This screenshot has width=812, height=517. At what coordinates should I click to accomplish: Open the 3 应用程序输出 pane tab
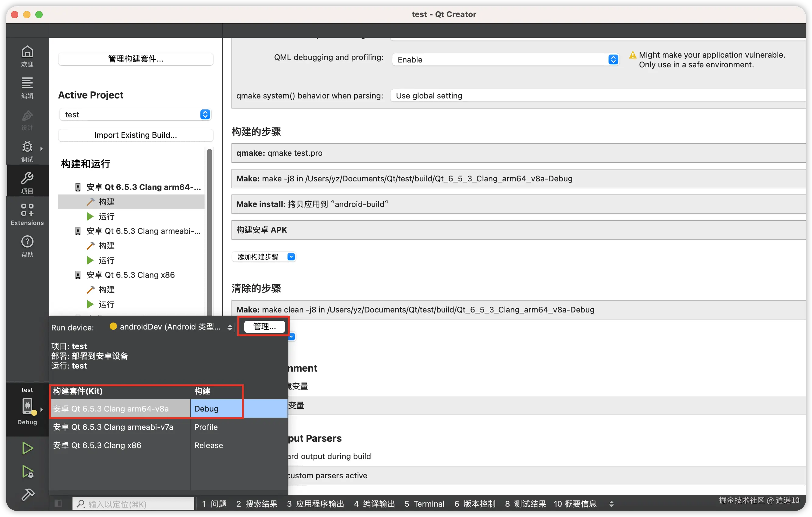coord(315,504)
